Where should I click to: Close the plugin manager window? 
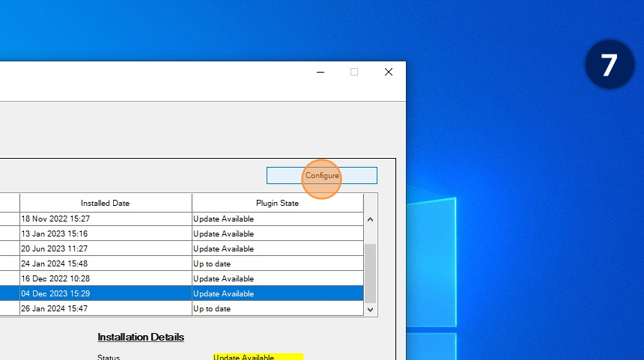[389, 72]
